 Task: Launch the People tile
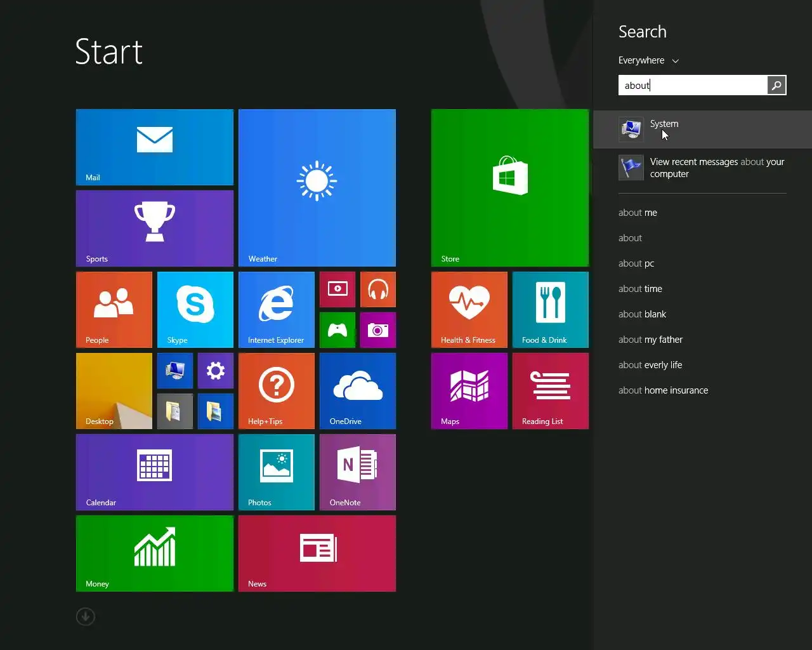[114, 310]
